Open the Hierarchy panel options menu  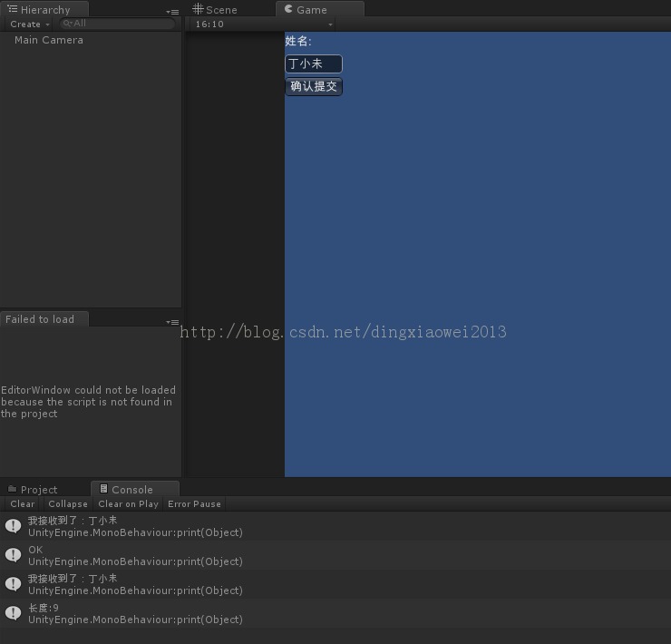point(172,12)
